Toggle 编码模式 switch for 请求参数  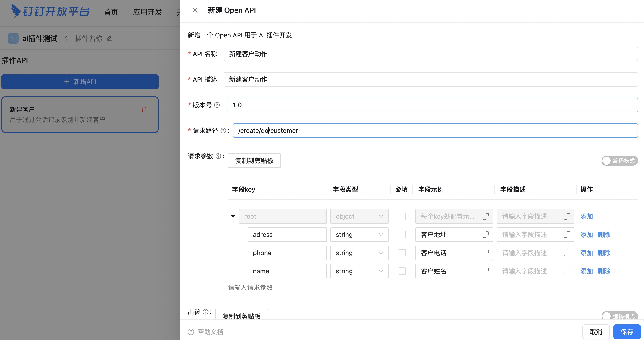tap(620, 161)
